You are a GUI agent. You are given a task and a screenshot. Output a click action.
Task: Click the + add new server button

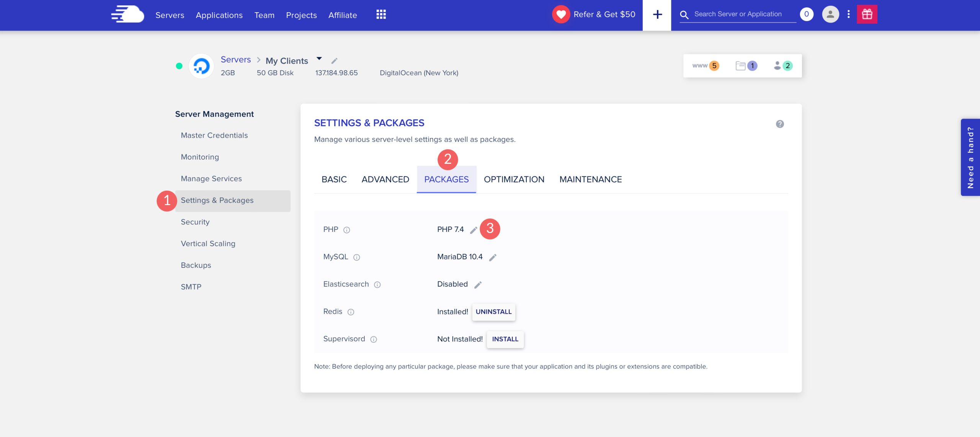[x=656, y=15]
